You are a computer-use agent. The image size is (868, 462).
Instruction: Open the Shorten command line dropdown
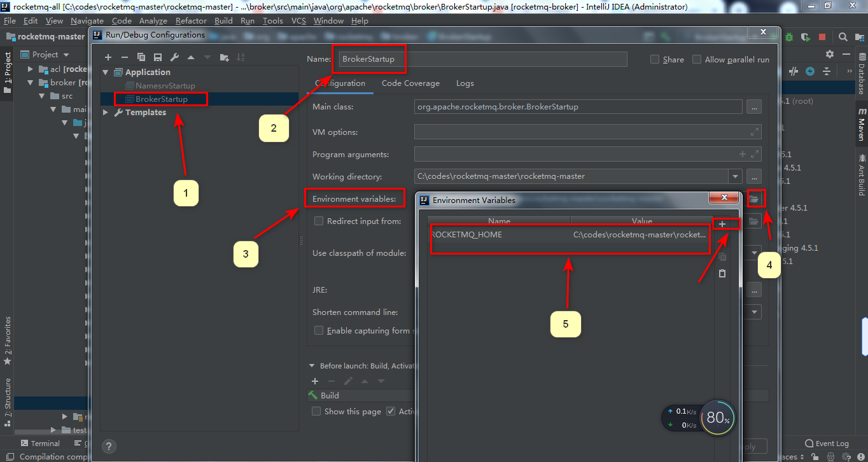[755, 312]
